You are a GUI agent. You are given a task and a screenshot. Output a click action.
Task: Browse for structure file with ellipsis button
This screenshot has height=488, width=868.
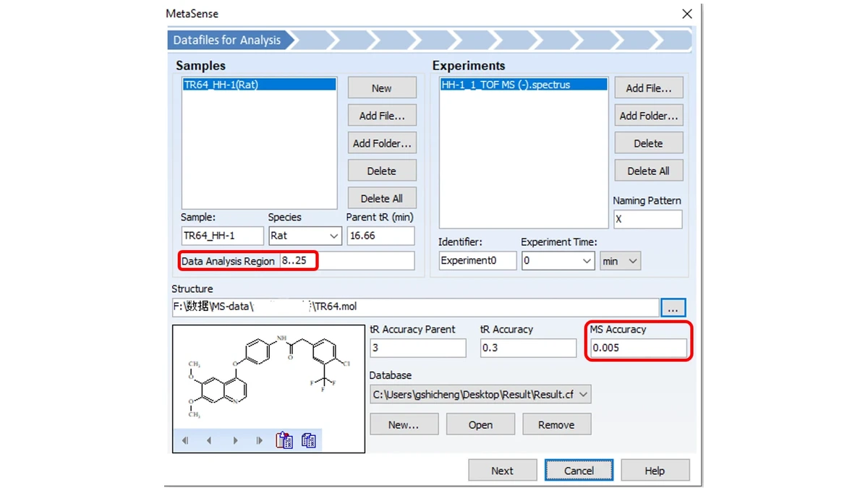(673, 307)
